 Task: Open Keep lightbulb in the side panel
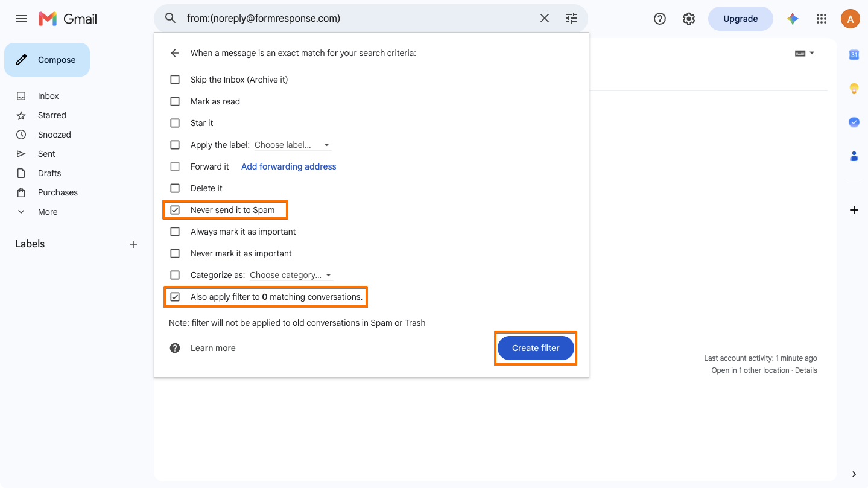854,89
